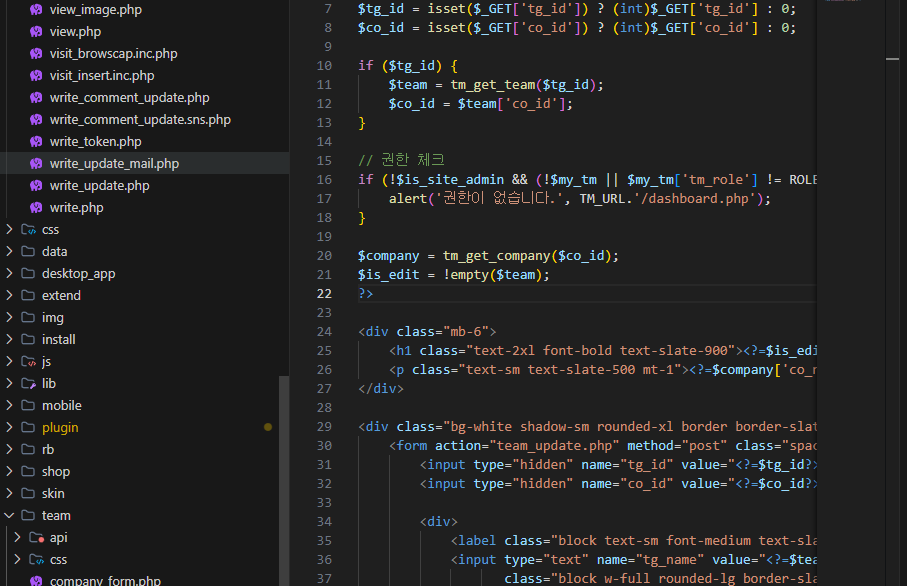907x586 pixels.
Task: Click the desktop_app folder icon
Action: pyautogui.click(x=27, y=274)
